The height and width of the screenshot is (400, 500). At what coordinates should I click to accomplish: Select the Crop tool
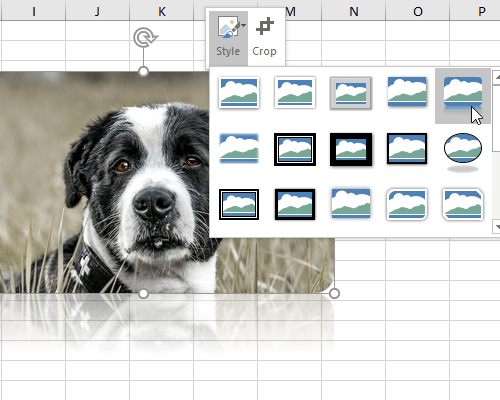265,38
